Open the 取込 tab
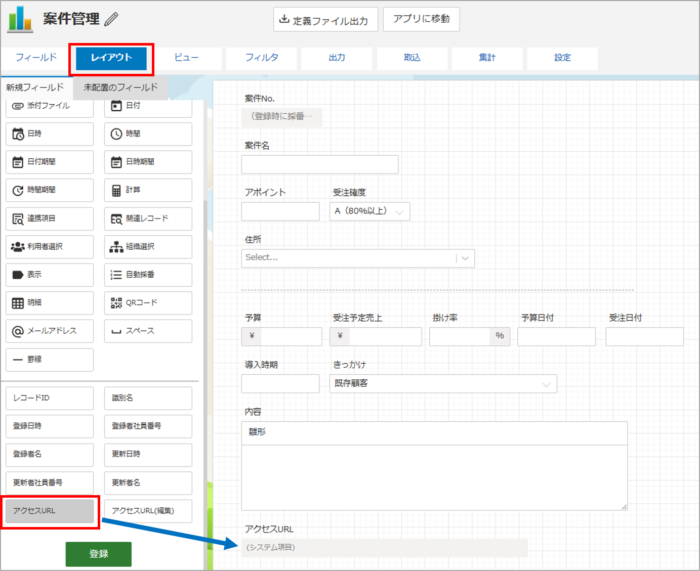The width and height of the screenshot is (700, 571). point(412,58)
